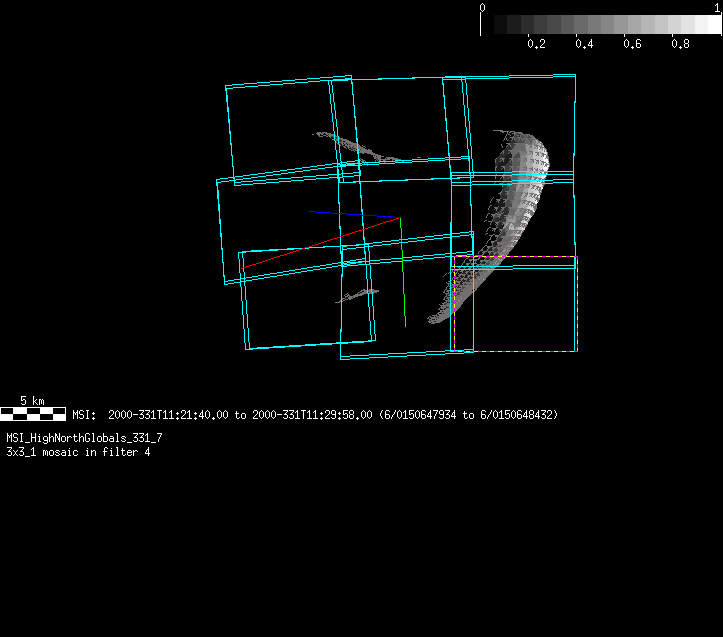Click the 0.4 label on grayscale bar

[584, 44]
